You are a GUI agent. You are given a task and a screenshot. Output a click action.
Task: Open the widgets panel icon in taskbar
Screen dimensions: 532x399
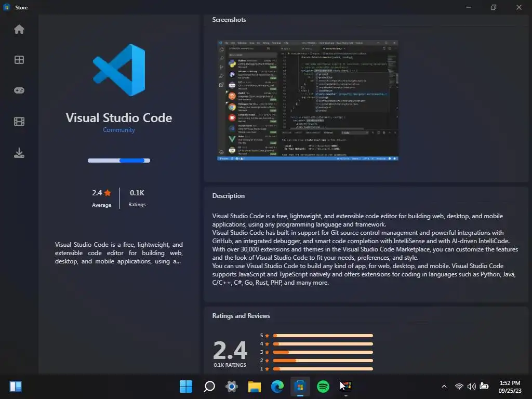point(16,387)
